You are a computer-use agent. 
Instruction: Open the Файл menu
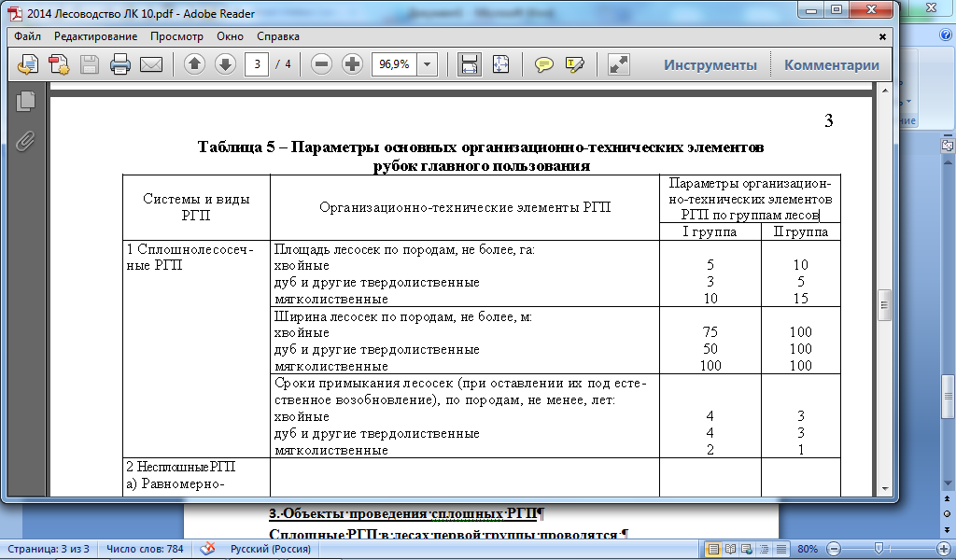coord(27,36)
